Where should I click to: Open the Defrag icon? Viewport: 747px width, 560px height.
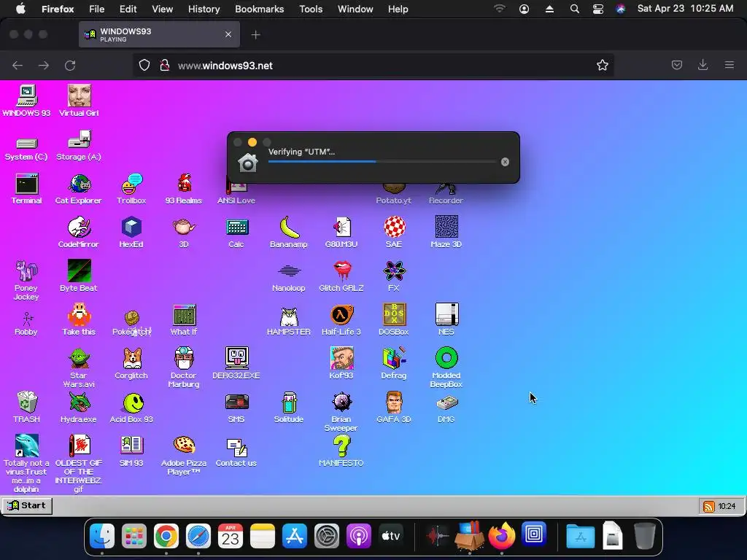(x=395, y=358)
